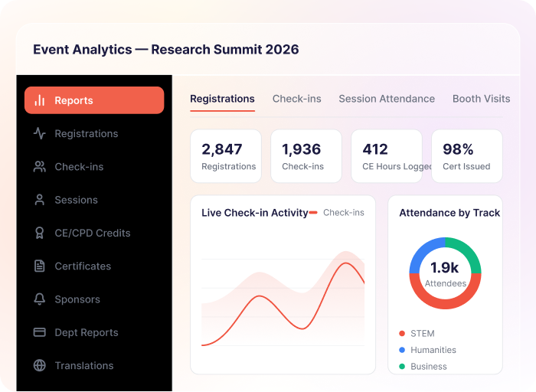Click the Reports bar chart icon
Screen dimensions: 536x392
pyautogui.click(x=40, y=100)
